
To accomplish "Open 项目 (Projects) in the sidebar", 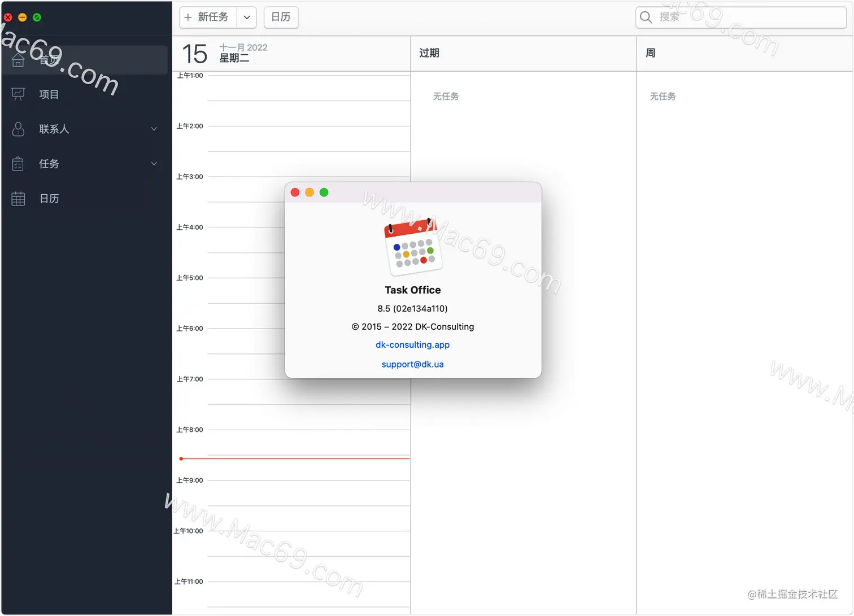I will coord(85,94).
